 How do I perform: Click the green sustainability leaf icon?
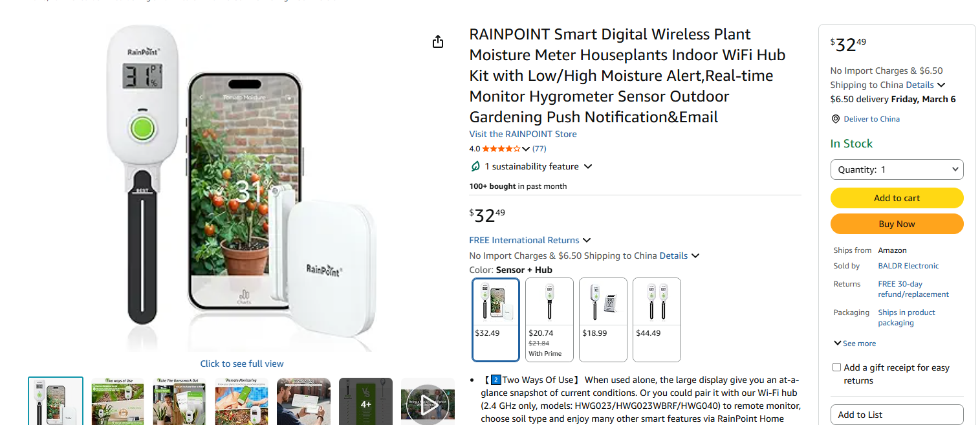(475, 167)
